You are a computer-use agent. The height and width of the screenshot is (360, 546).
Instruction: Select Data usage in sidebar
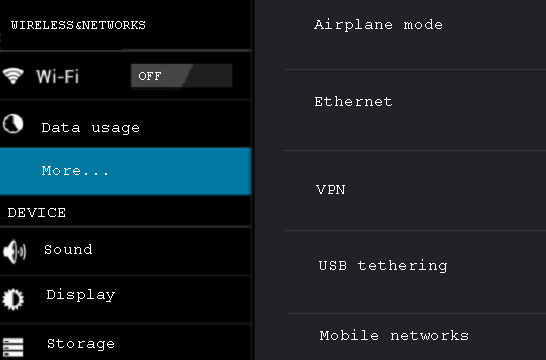tap(125, 124)
